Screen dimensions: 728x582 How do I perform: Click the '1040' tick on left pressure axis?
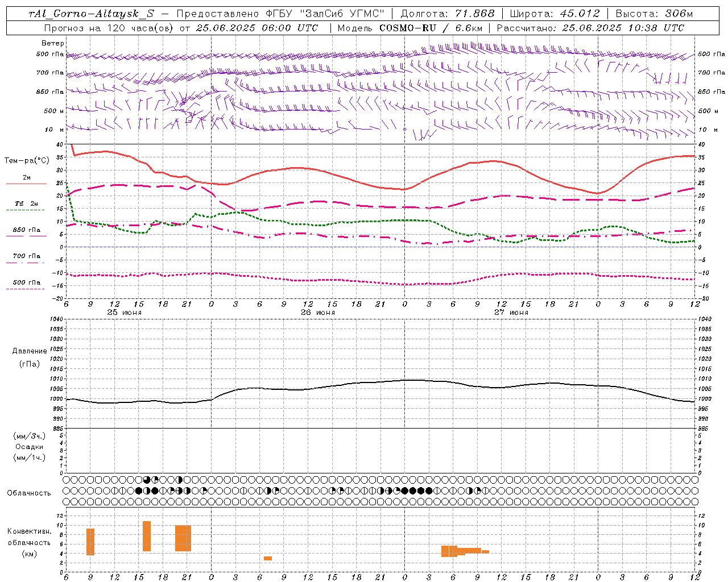click(x=55, y=319)
